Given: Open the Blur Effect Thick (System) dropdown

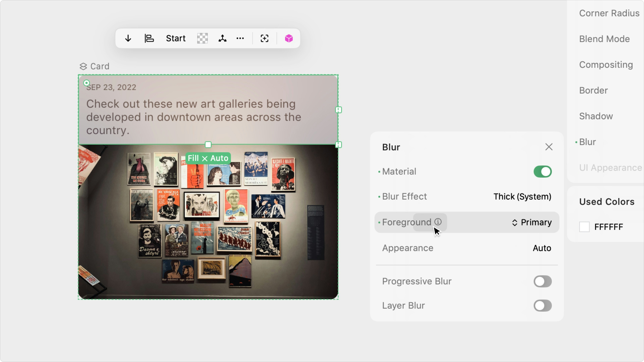Looking at the screenshot, I should (x=522, y=197).
